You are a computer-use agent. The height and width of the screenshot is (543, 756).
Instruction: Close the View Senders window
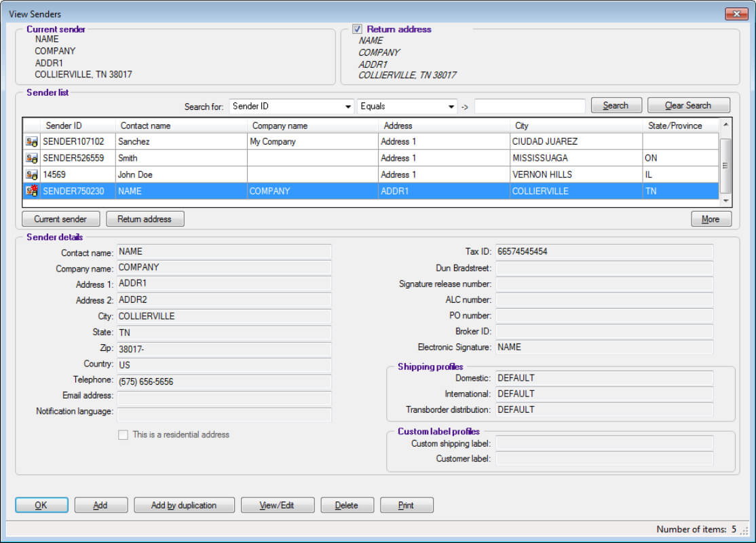(736, 14)
